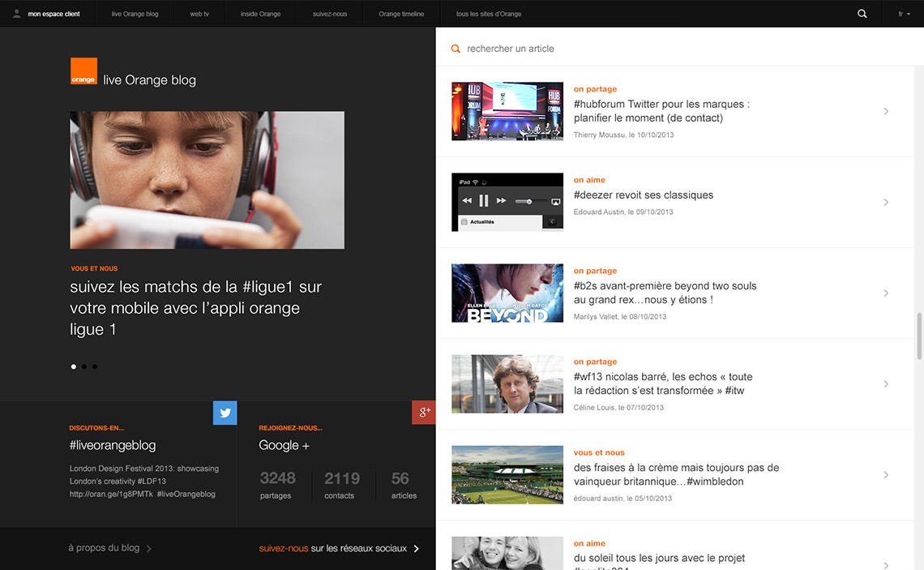
Task: Expand the #b2s beyond two souls chevron
Action: [886, 293]
